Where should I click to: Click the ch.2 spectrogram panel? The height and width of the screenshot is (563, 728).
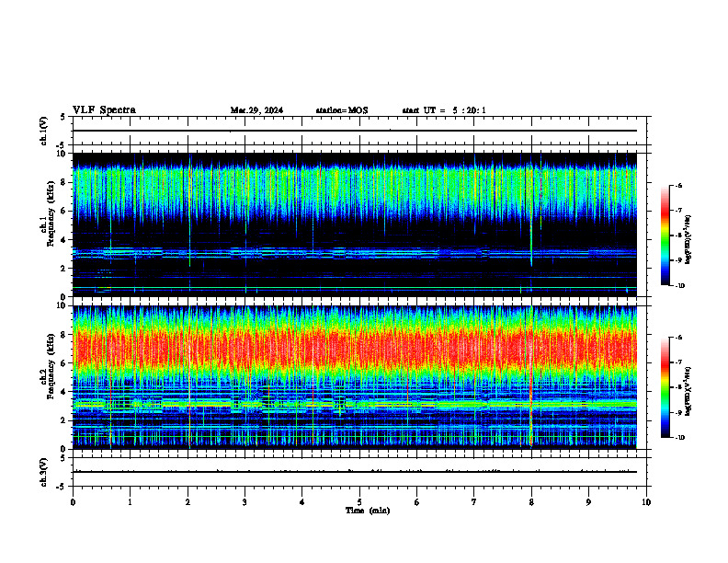coord(355,377)
